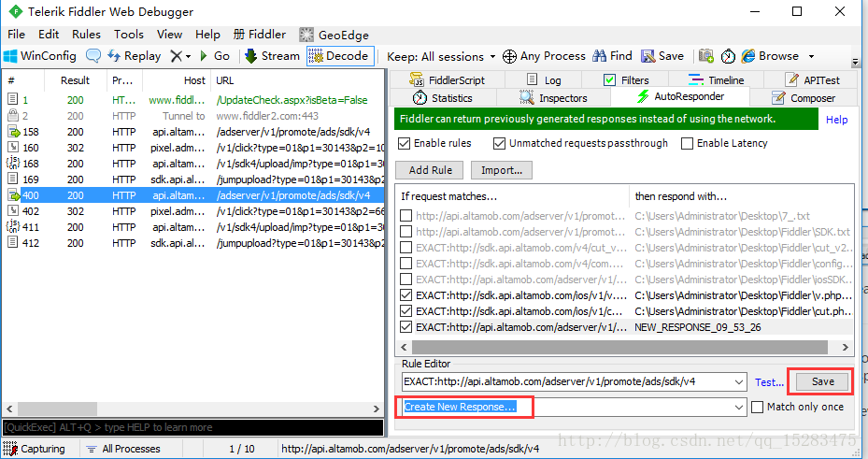Viewport: 868px width, 459px height.
Task: Click the Import... button
Action: point(502,170)
